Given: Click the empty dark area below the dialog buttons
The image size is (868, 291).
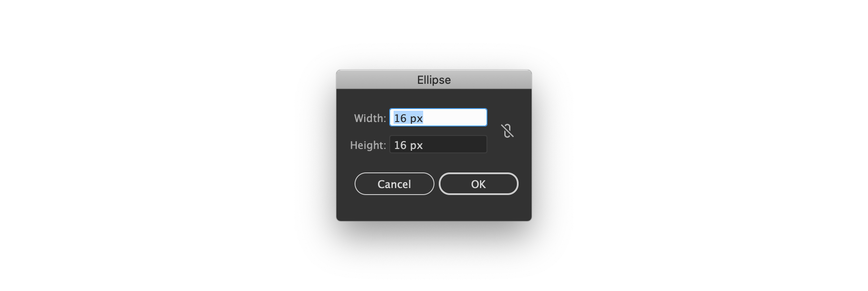Looking at the screenshot, I should [x=434, y=208].
